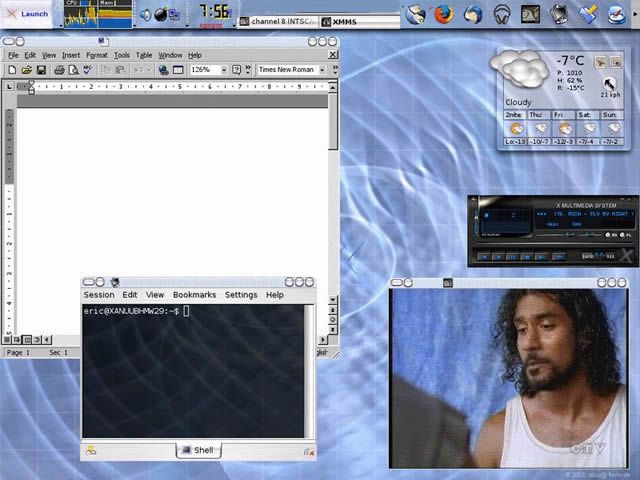Open the Format menu in the word processor

click(x=97, y=55)
